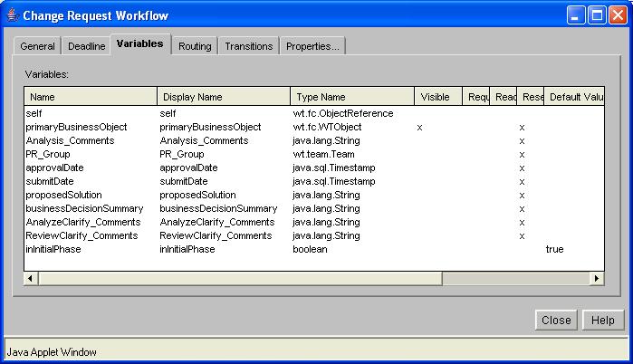633x364 pixels.
Task: Click the Help button
Action: [x=603, y=320]
